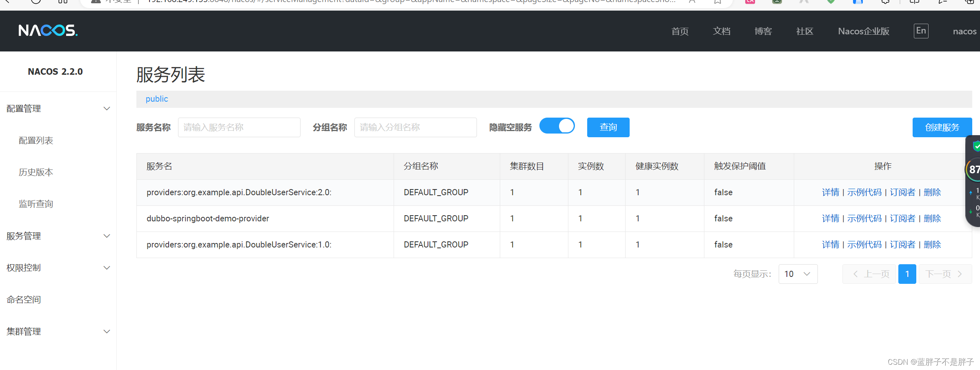
Task: Focus the 服务名称 input field
Action: (x=239, y=127)
